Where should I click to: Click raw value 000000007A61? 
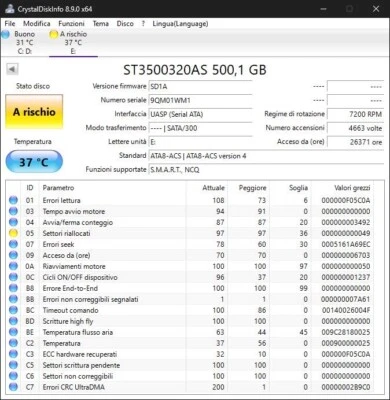click(x=346, y=299)
